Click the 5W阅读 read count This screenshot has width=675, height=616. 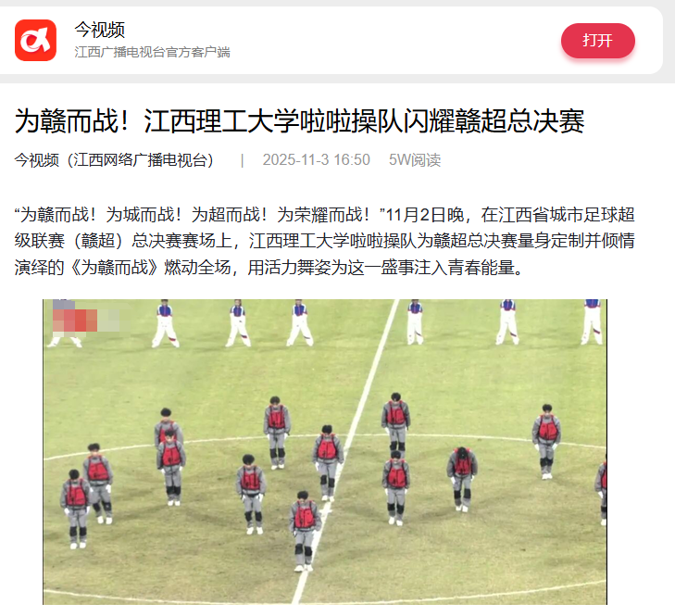tap(415, 160)
